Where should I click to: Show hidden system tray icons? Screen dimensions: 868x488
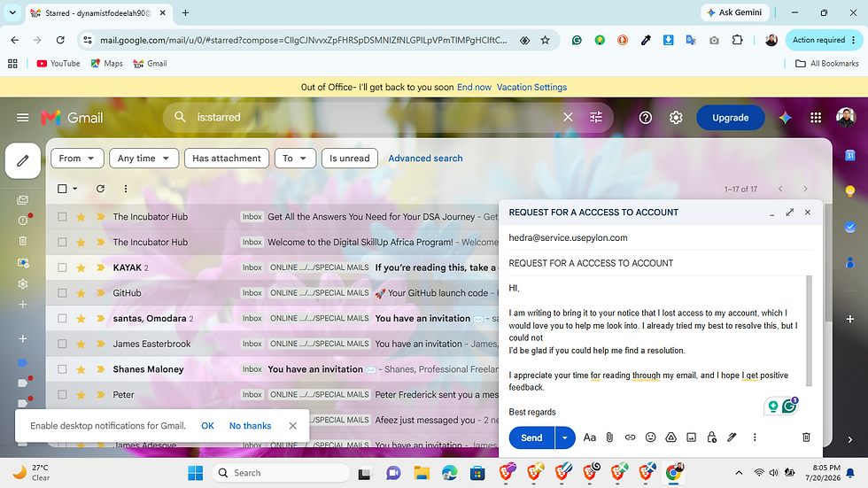point(739,473)
